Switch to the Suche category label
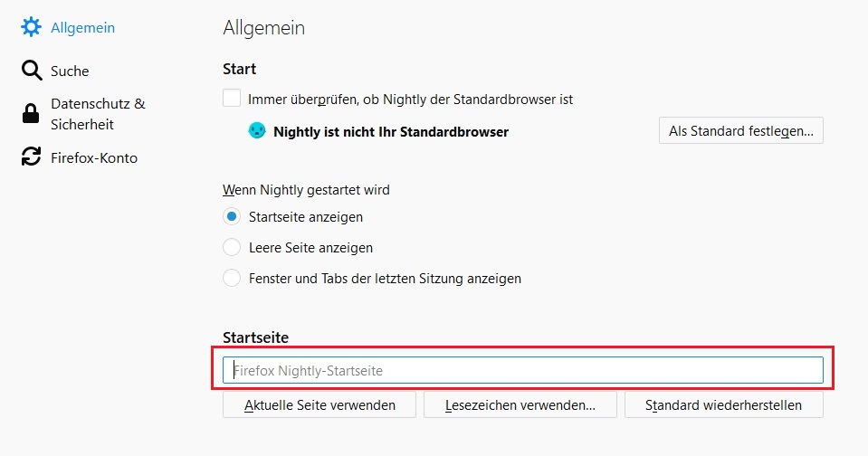 pos(70,71)
